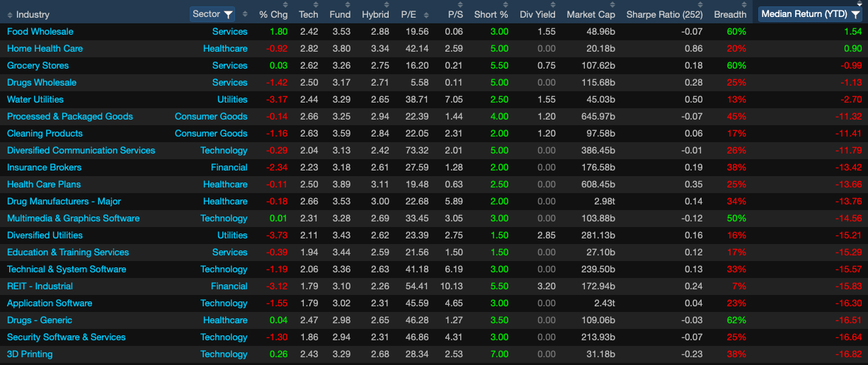Click Healthcare sector in Home Health Care row
Screen dimensions: 868x365
pyautogui.click(x=225, y=49)
